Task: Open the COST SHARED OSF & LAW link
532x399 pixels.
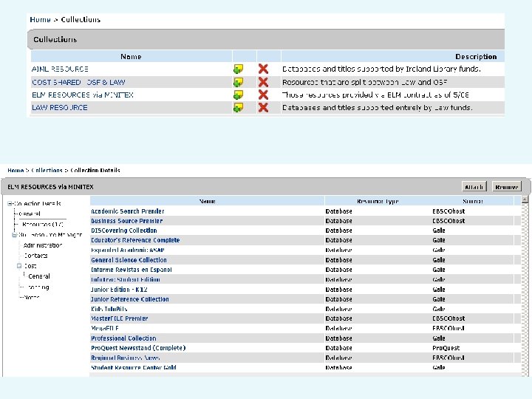Action: click(x=78, y=82)
